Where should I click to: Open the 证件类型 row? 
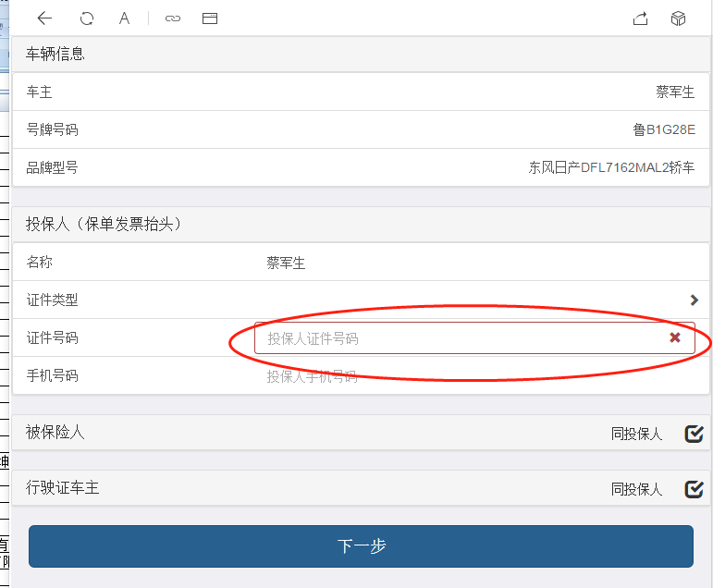pos(361,300)
